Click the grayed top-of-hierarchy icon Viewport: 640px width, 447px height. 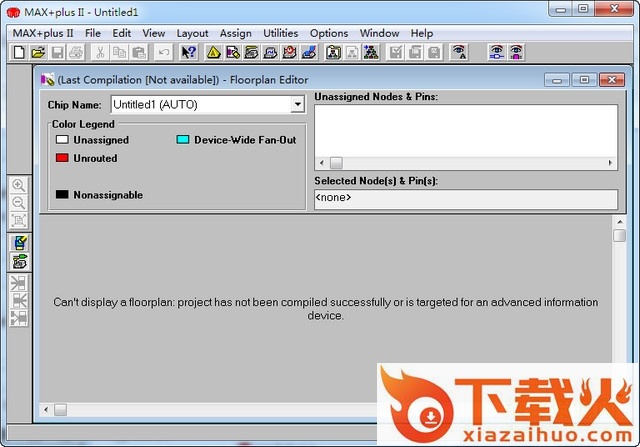[x=352, y=52]
